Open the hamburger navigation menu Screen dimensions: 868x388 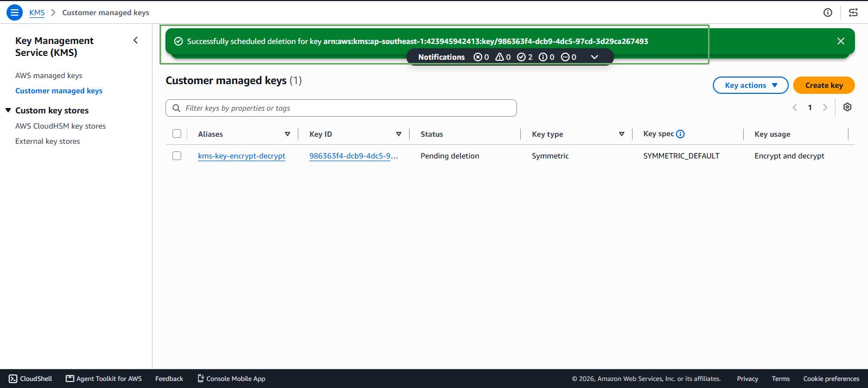point(15,12)
